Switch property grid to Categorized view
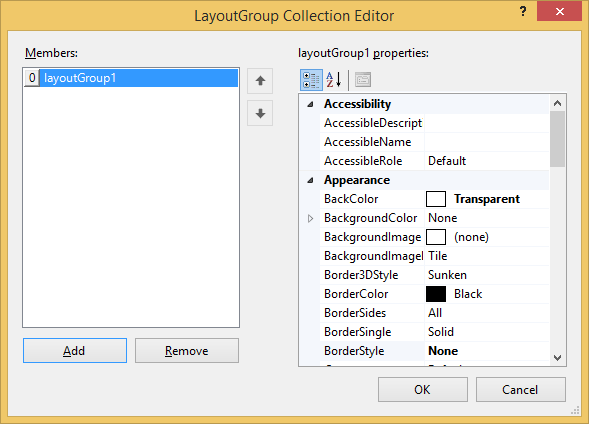 (311, 80)
